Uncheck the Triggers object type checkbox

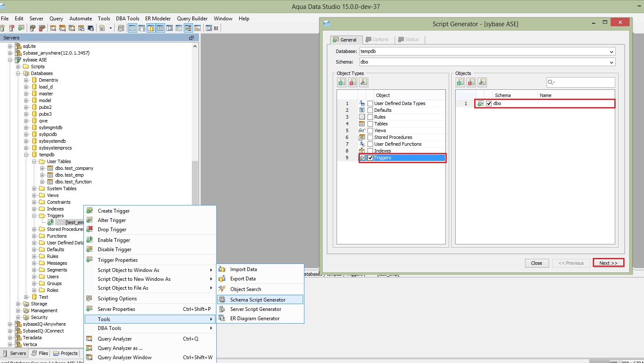(x=370, y=158)
